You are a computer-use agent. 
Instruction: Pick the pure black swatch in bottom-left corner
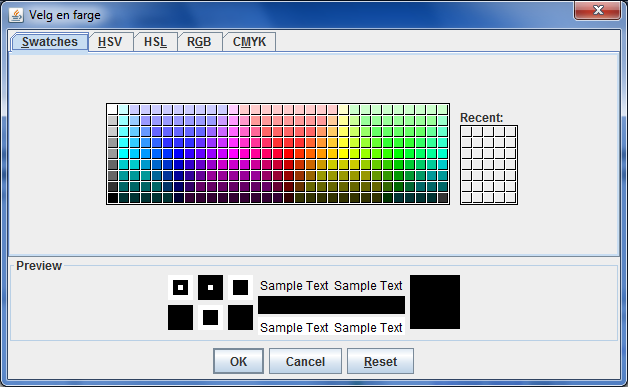pyautogui.click(x=113, y=198)
